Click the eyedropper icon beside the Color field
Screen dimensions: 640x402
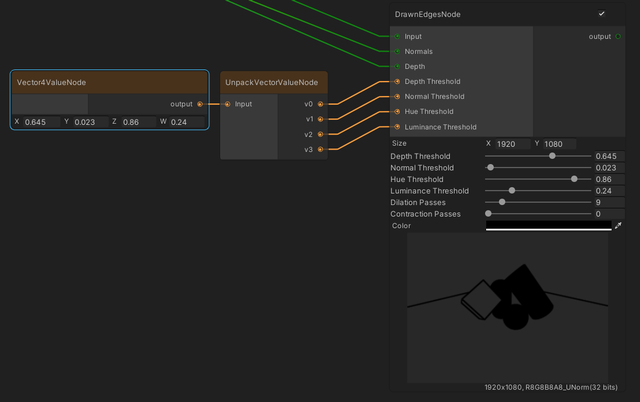[x=618, y=226]
